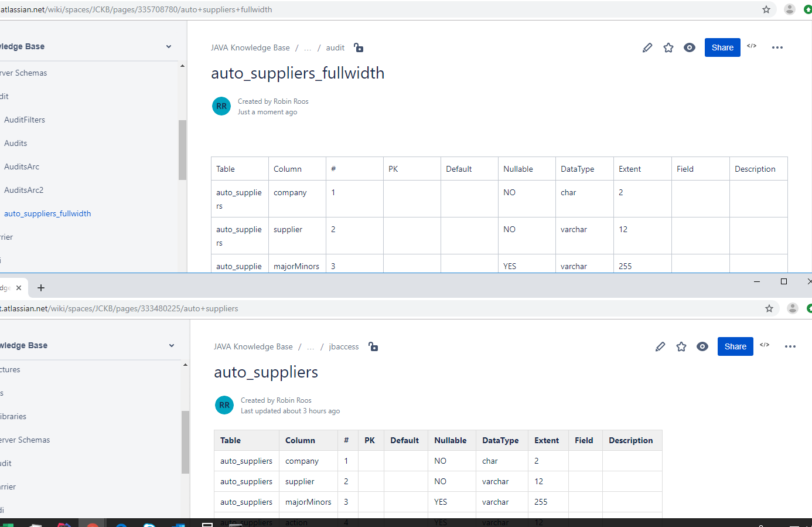Select AuditsArc in the sidebar tree

point(22,166)
